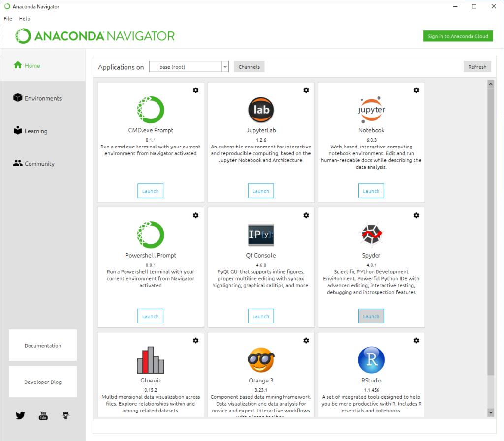Launch JupyterLab
The width and height of the screenshot is (504, 441).
[261, 191]
